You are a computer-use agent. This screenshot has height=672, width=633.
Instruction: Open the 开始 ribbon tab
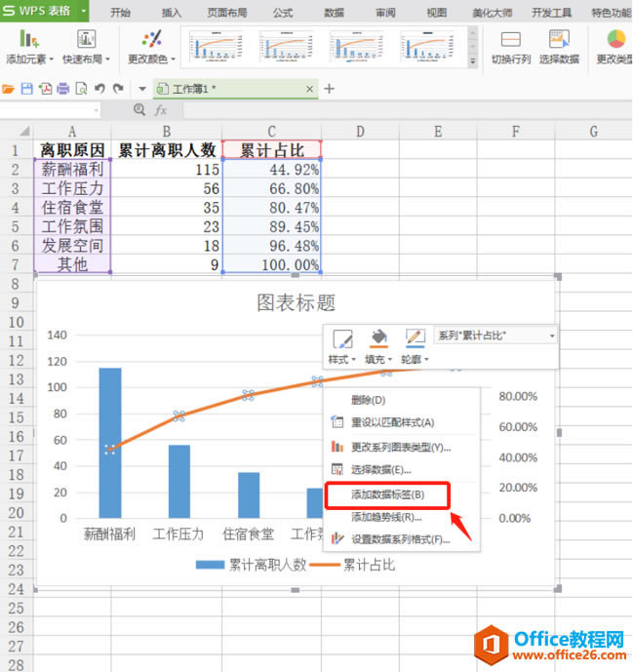[120, 13]
